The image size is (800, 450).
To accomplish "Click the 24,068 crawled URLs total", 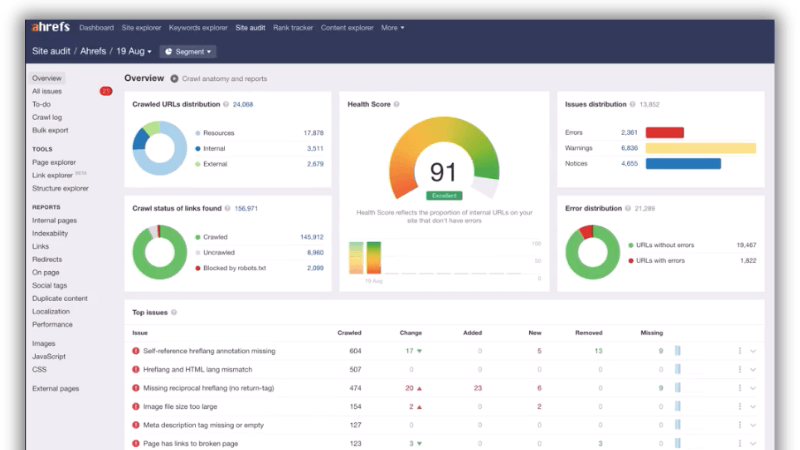I will (x=243, y=104).
